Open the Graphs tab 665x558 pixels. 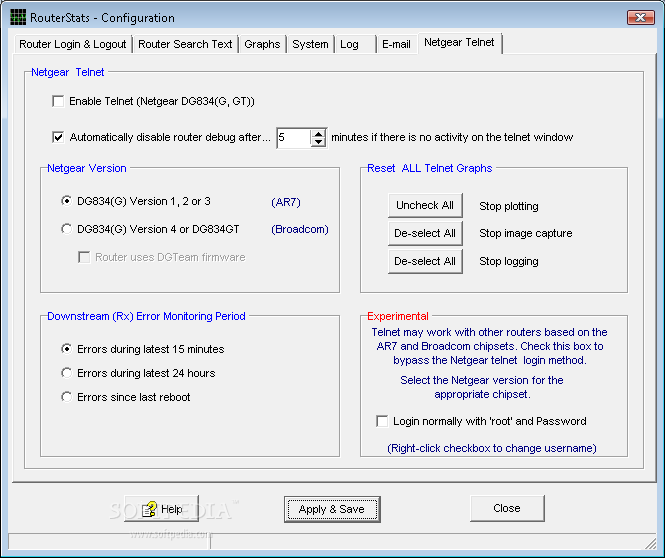pos(262,44)
